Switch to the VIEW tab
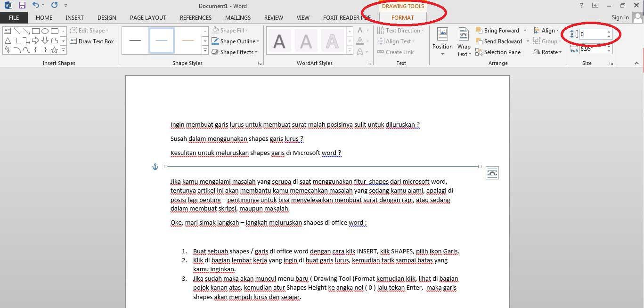The height and width of the screenshot is (308, 644). [303, 17]
